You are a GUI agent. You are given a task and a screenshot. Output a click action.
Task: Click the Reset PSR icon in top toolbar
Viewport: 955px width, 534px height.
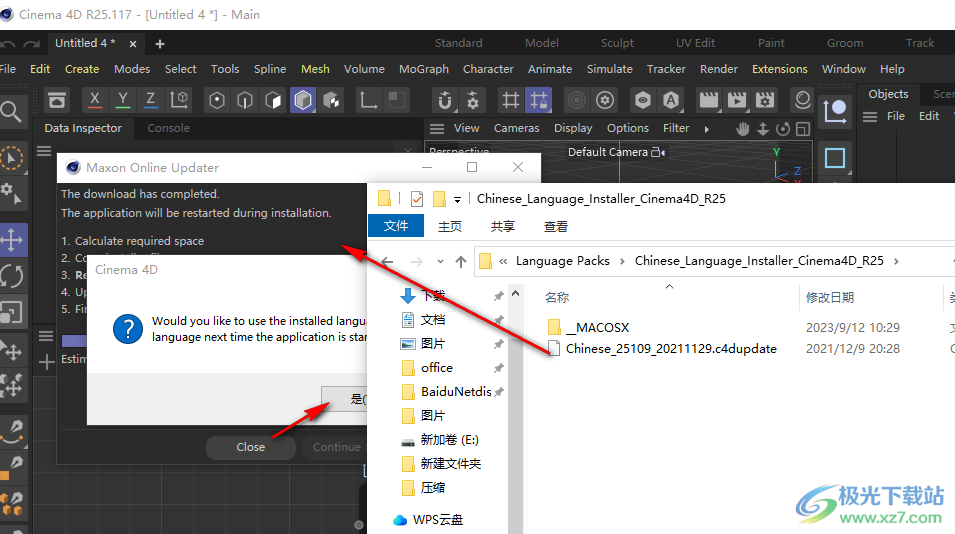click(x=57, y=100)
